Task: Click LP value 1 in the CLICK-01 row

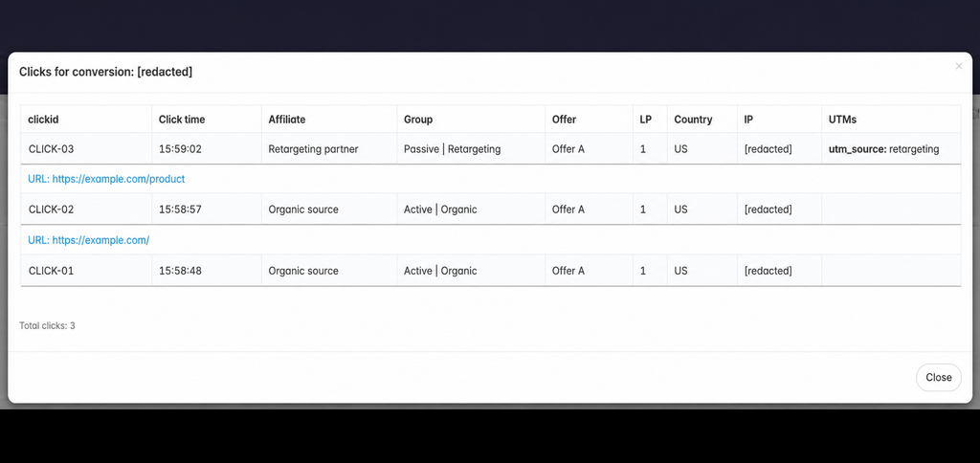Action: point(642,271)
